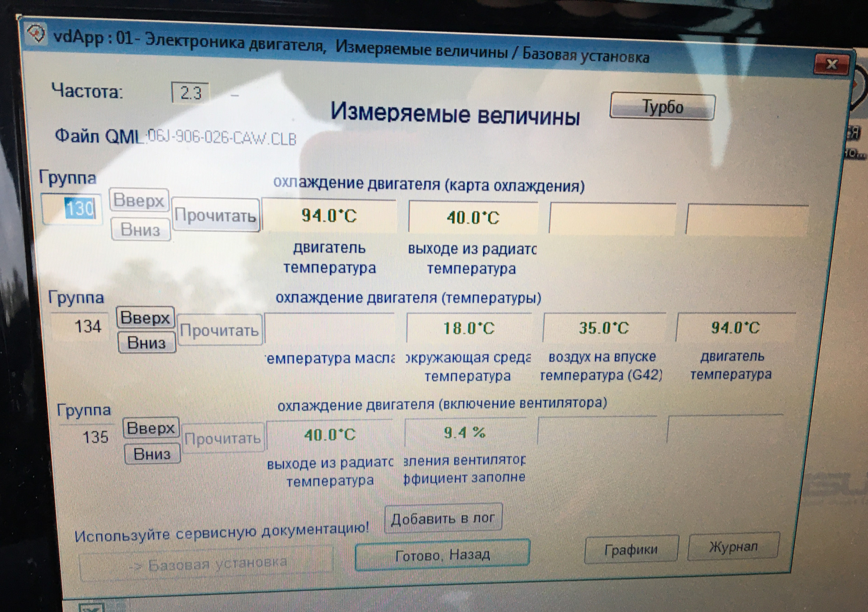Image resolution: width=868 pixels, height=612 pixels.
Task: Click Прочитать for group 134
Action: point(219,330)
